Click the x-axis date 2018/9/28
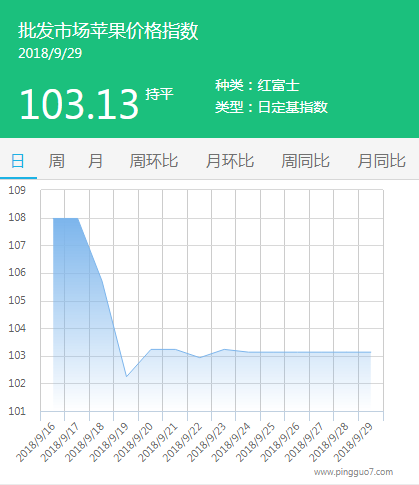Image resolution: width=419 pixels, height=485 pixels. coord(329,442)
